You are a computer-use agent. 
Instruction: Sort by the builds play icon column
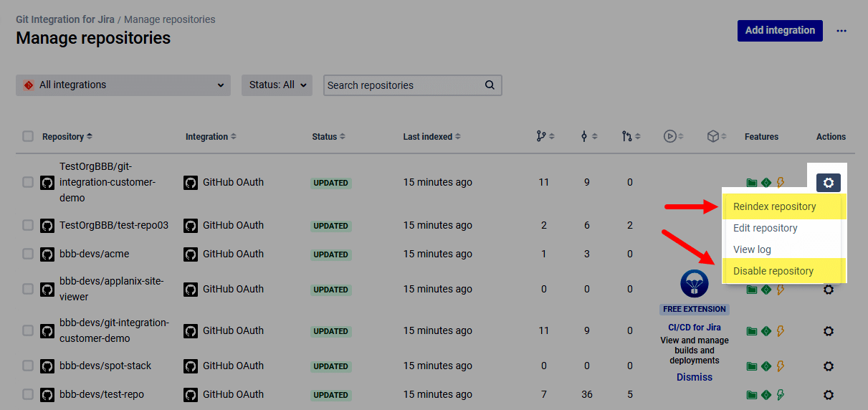pos(674,136)
